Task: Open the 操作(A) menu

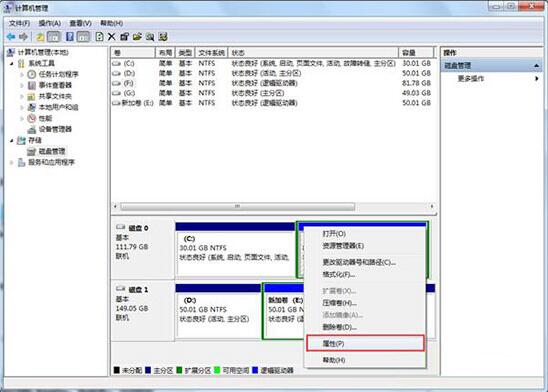Action: click(50, 23)
